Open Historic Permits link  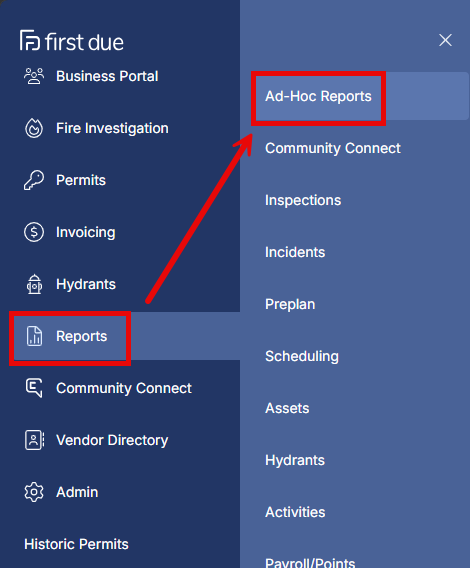76,544
